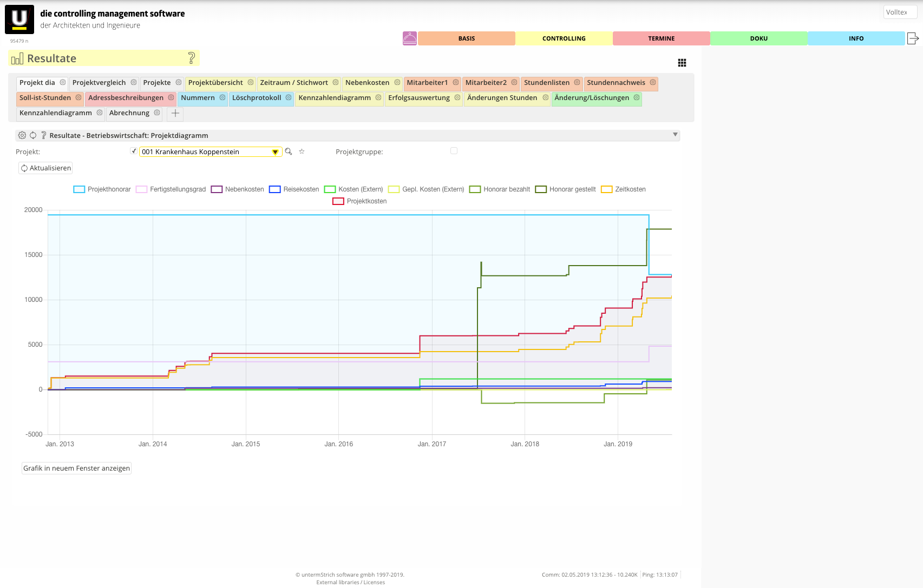Mark project as favorite with star icon
The image size is (923, 588).
302,151
